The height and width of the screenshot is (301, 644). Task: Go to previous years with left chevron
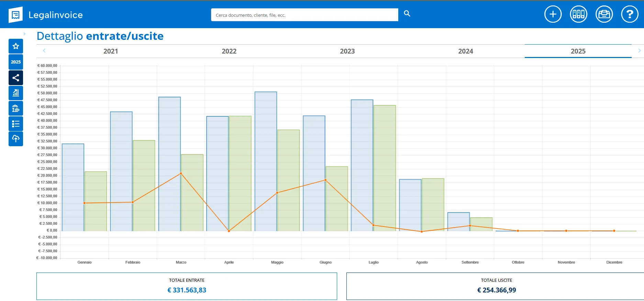coord(44,51)
